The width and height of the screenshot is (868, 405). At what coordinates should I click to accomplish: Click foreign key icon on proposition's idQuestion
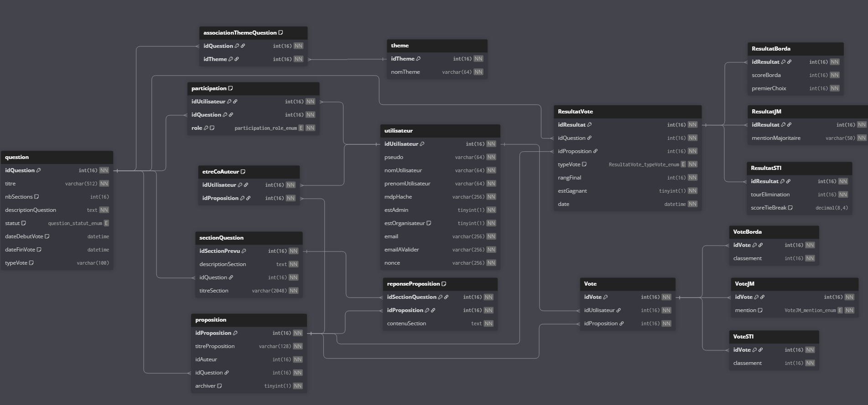(227, 373)
